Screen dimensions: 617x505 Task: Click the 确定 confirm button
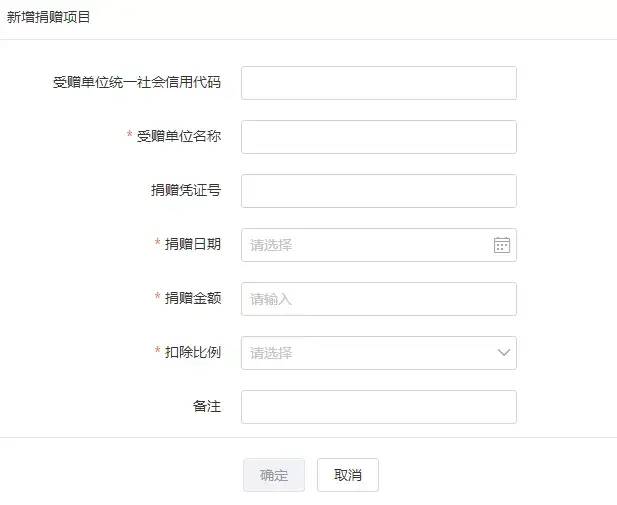click(x=274, y=475)
